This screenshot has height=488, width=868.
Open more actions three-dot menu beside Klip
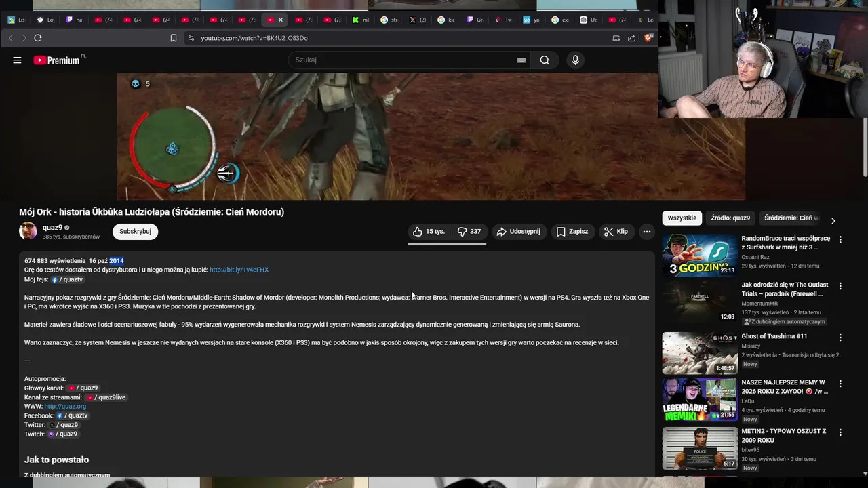pyautogui.click(x=647, y=232)
